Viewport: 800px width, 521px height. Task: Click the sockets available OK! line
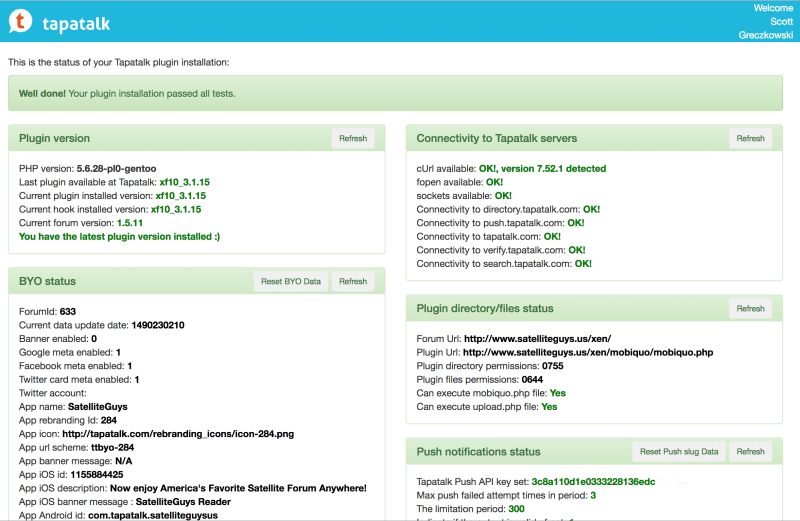[x=464, y=195]
